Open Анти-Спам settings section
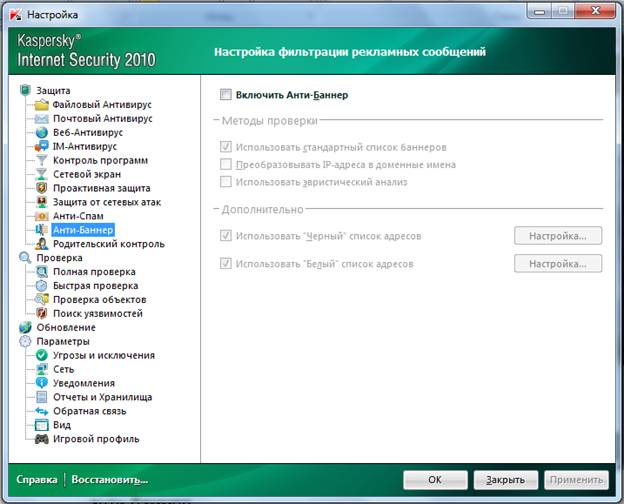Screen dimensions: 624x504 tap(78, 216)
